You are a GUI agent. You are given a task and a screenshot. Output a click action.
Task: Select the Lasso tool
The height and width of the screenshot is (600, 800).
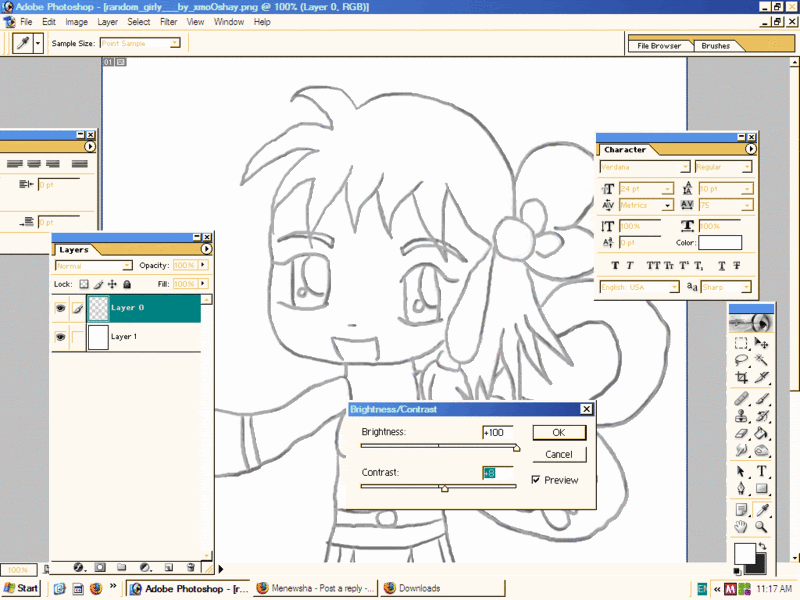point(741,360)
